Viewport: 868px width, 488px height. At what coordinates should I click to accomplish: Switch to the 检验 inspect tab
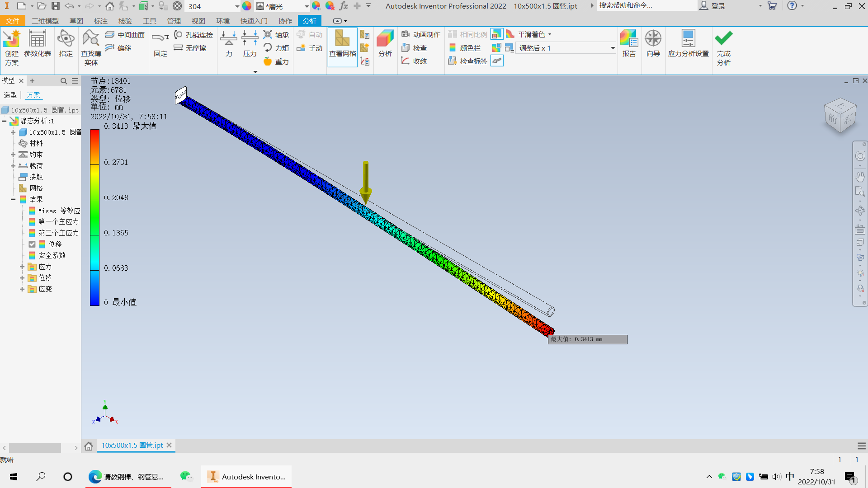(x=125, y=21)
